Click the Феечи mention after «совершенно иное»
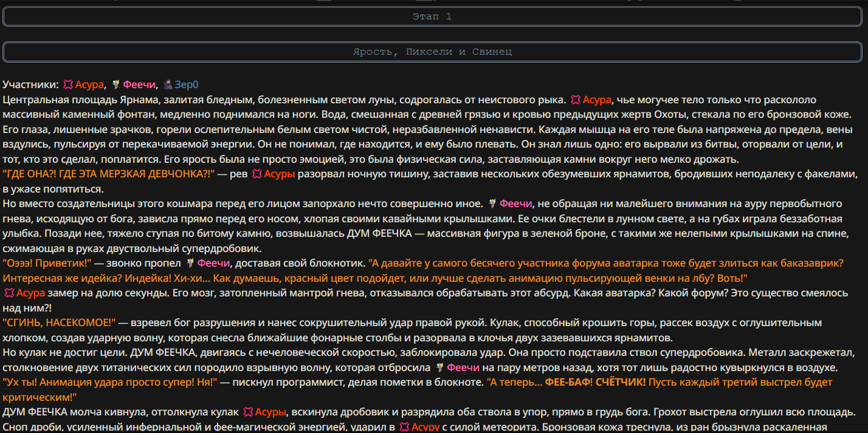Screen dimensions: 868x433 tap(516, 203)
